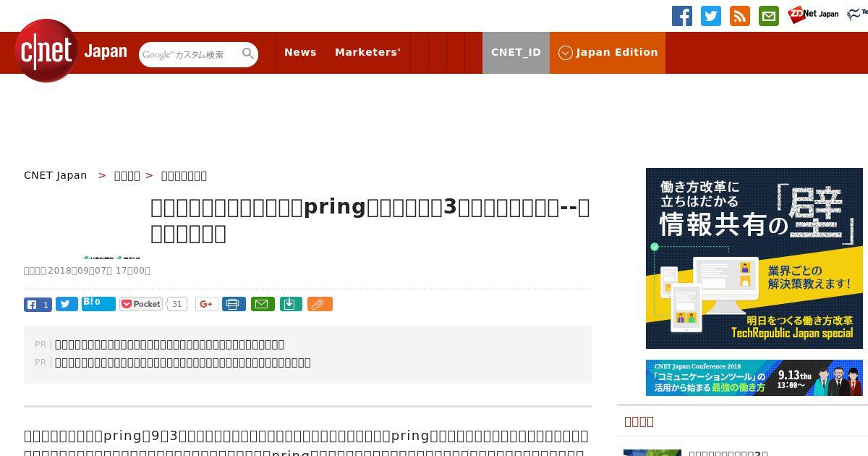Click the orange clip icon
868x456 pixels.
tap(320, 304)
